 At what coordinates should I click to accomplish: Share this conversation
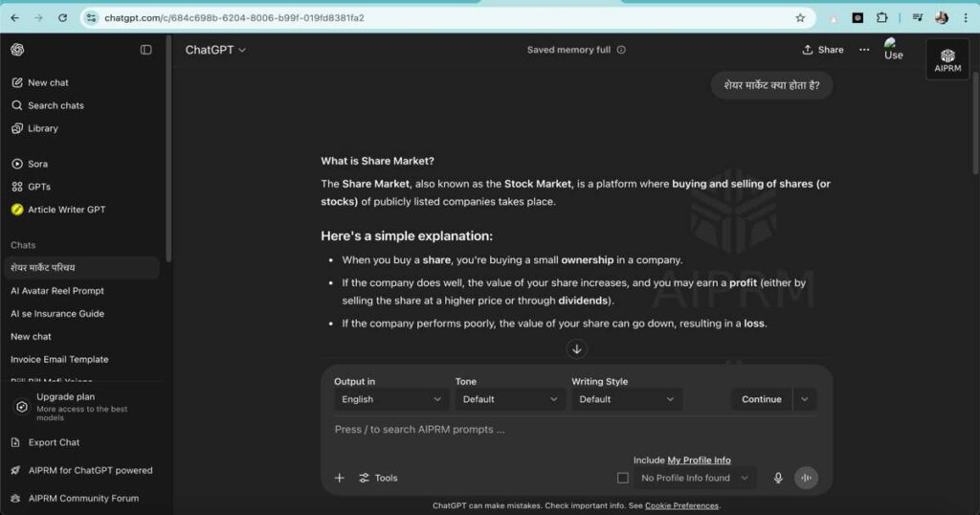(x=823, y=50)
